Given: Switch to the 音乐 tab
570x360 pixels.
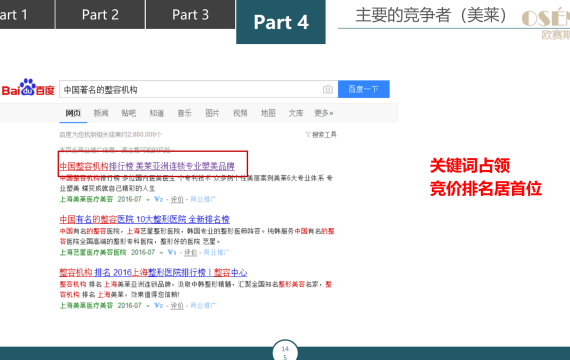Looking at the screenshot, I should tap(184, 113).
